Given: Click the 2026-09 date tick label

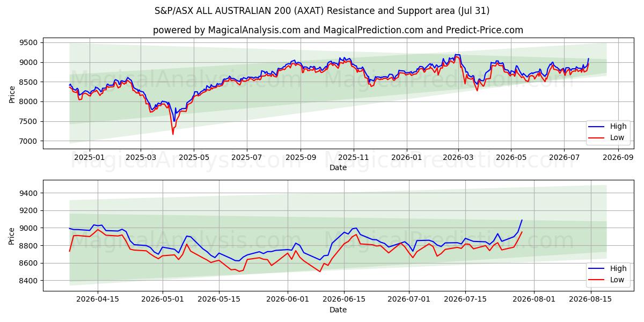Looking at the screenshot, I should pos(618,157).
